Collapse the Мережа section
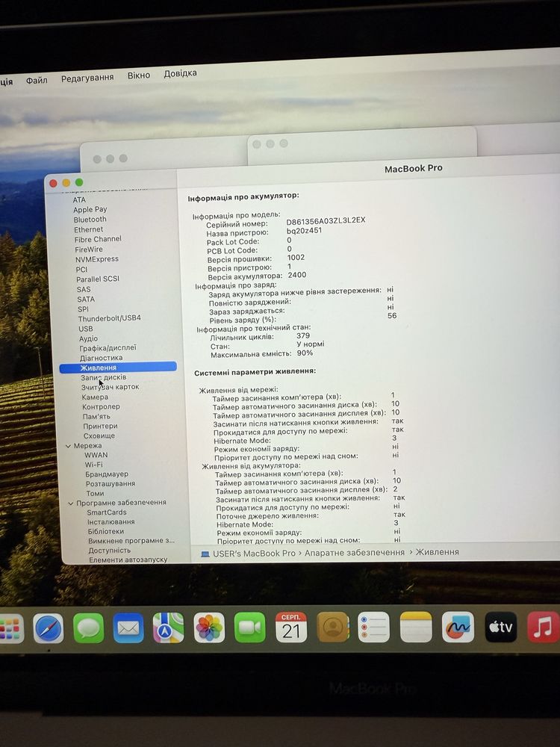Viewport: 560px width, 747px height. click(68, 446)
